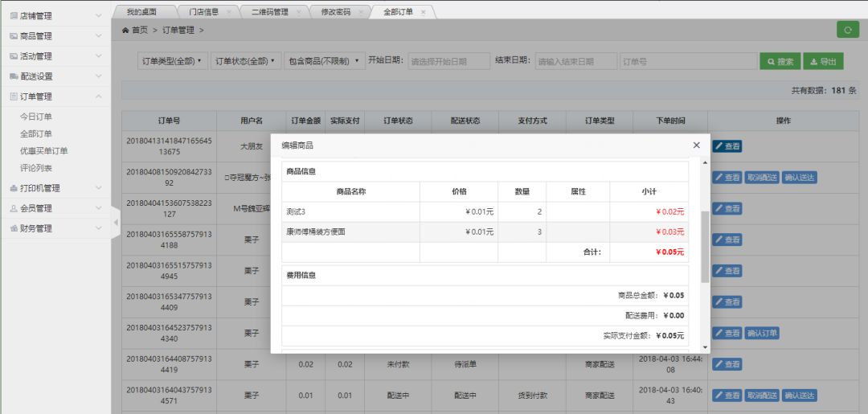Image resolution: width=868 pixels, height=414 pixels.
Task: Click 查看 for order ending 4571
Action: click(727, 396)
